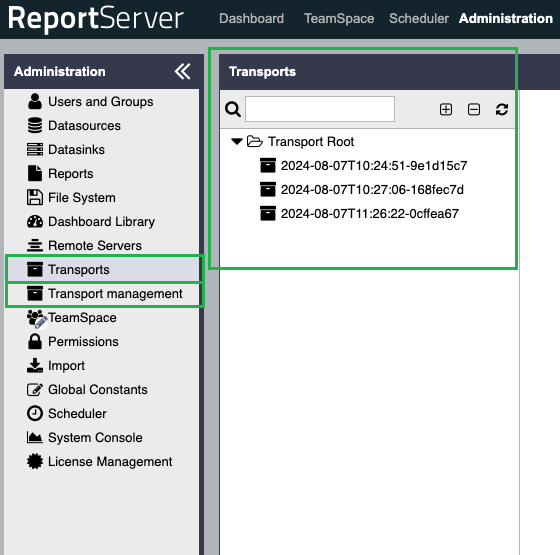Switch to the Dashboard tab
Screen dimensions: 560x555
tap(251, 19)
